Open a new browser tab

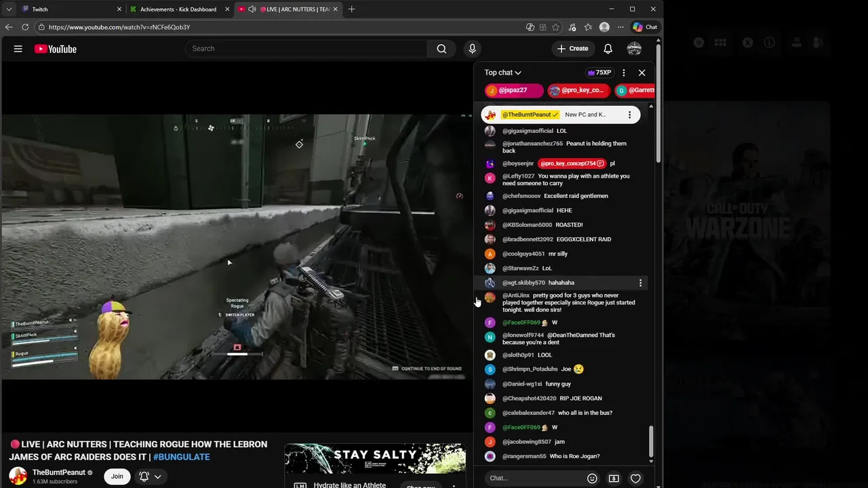pyautogui.click(x=351, y=9)
